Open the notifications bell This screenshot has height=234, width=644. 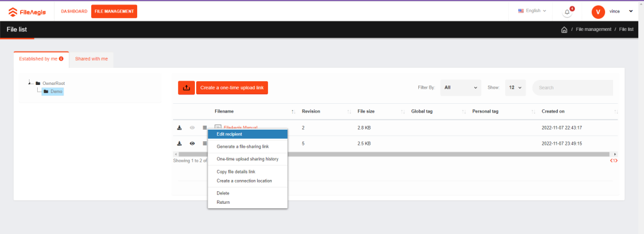coord(567,12)
